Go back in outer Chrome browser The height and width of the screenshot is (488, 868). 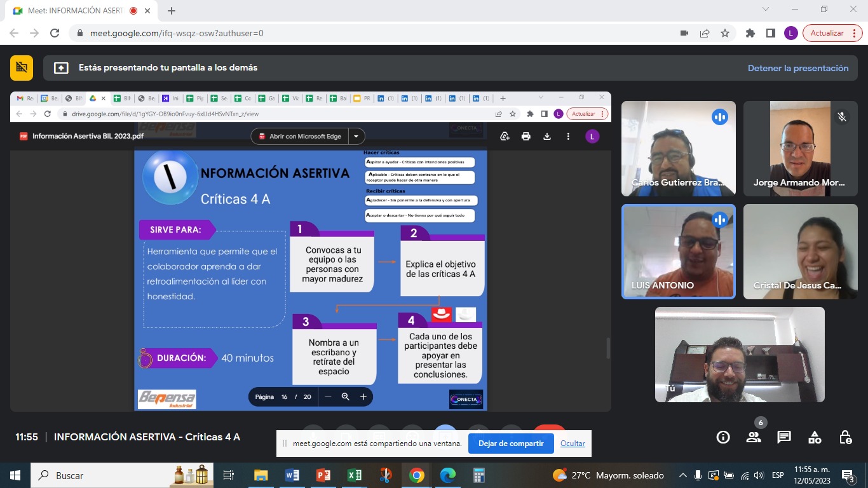pos(14,33)
